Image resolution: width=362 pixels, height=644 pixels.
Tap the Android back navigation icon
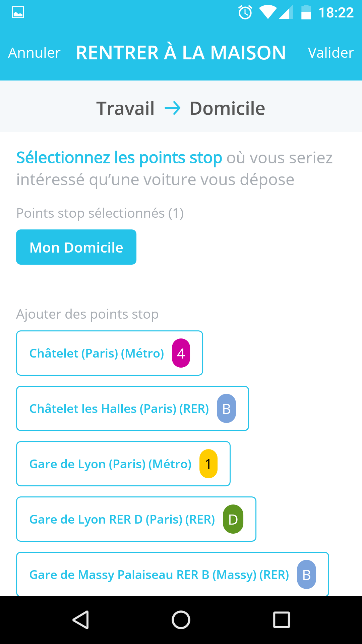tap(81, 620)
